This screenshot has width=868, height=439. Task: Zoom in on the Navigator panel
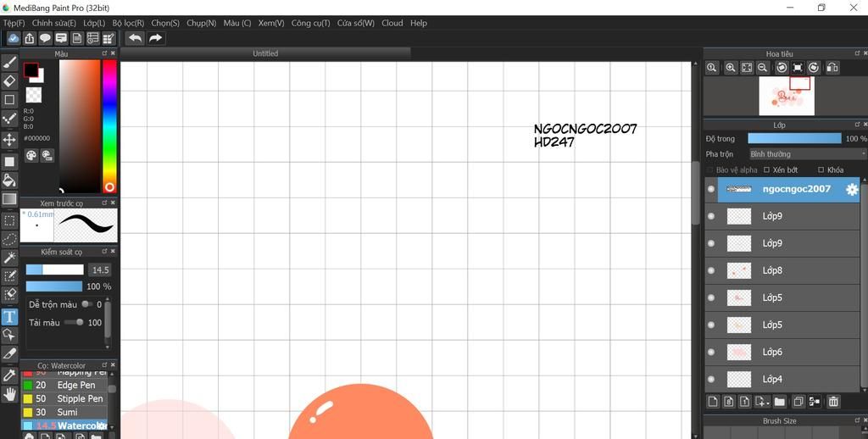pos(731,68)
